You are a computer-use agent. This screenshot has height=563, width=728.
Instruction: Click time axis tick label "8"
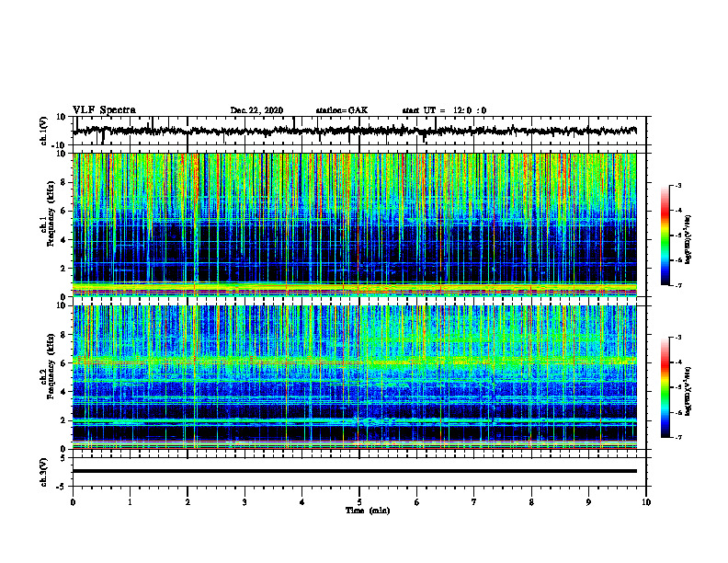tap(531, 502)
